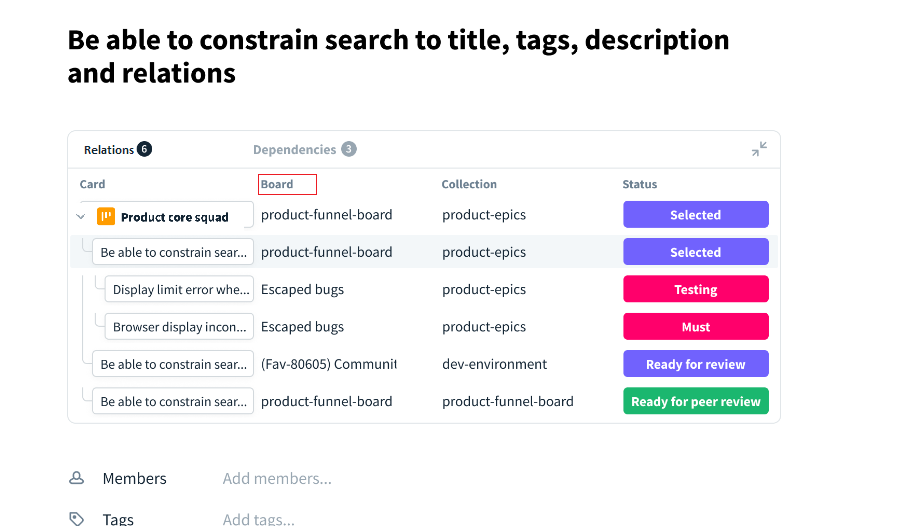The height and width of the screenshot is (526, 904).
Task: Click the Ready for review status badge
Action: pyautogui.click(x=696, y=364)
